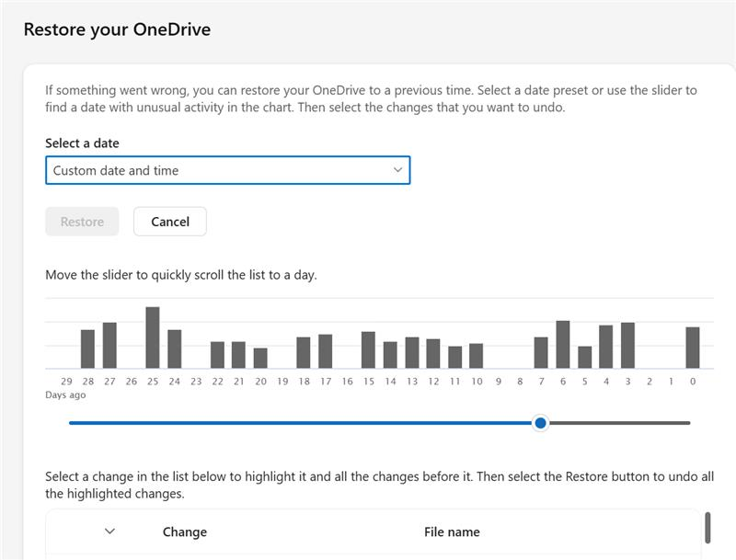The width and height of the screenshot is (736, 560).
Task: Select the activity bar for day 0
Action: 693,348
